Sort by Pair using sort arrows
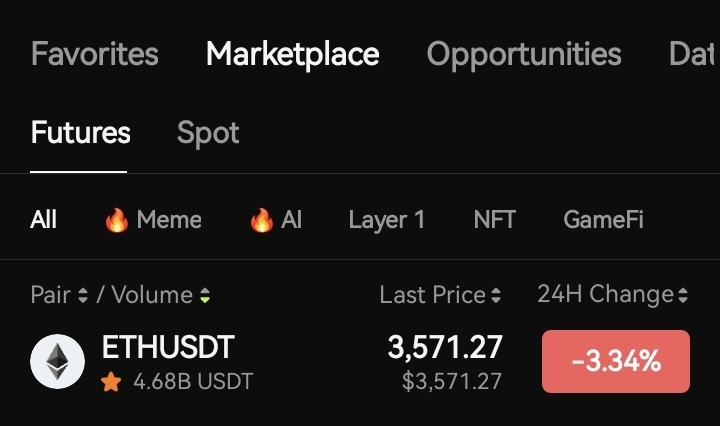This screenshot has height=426, width=720. coord(83,295)
